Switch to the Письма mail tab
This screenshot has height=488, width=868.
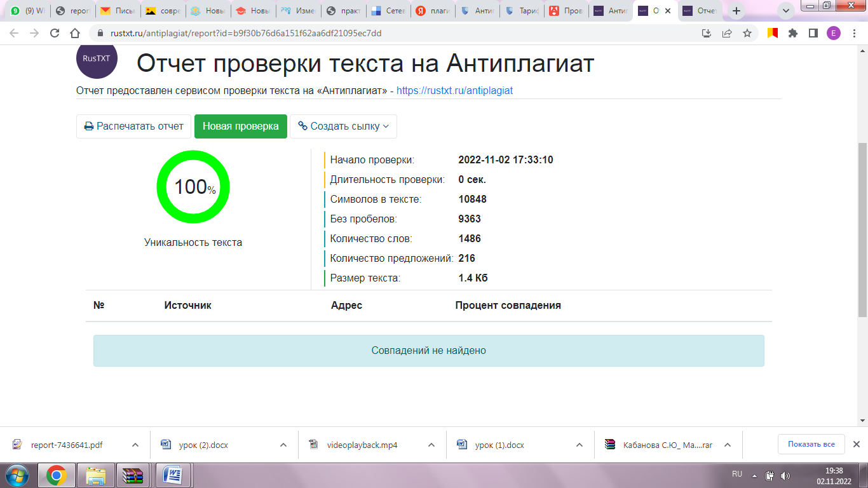click(x=117, y=11)
